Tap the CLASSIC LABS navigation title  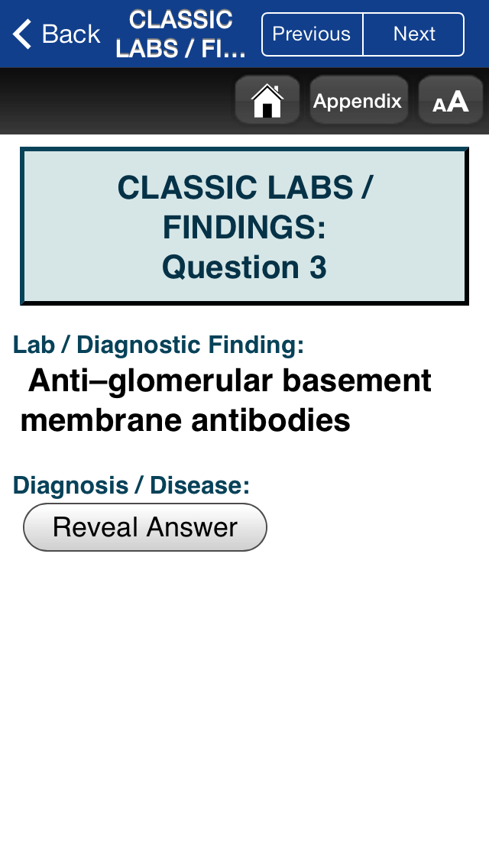pos(181,34)
